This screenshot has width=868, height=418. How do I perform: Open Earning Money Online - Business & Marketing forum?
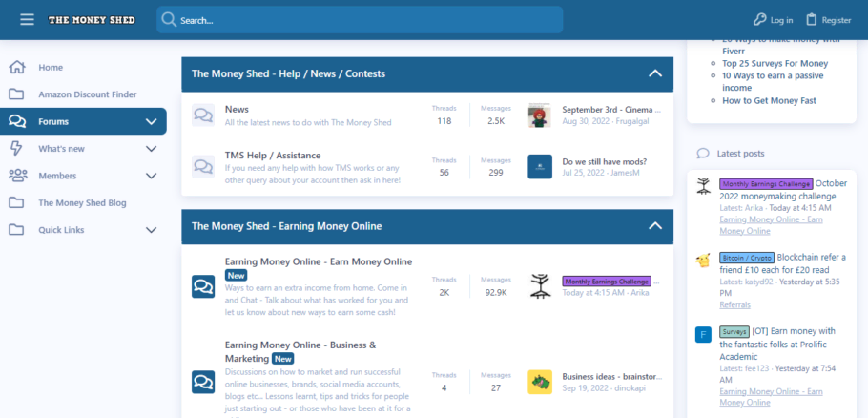(300, 351)
